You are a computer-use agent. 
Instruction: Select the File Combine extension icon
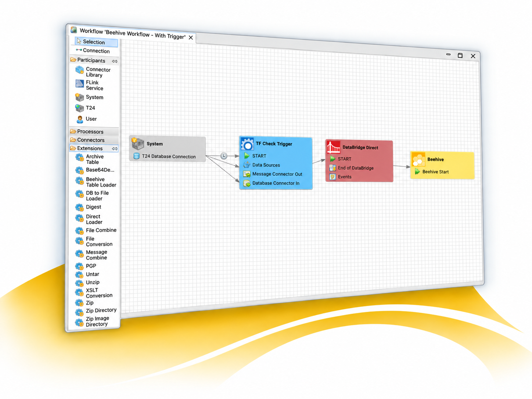pyautogui.click(x=80, y=231)
